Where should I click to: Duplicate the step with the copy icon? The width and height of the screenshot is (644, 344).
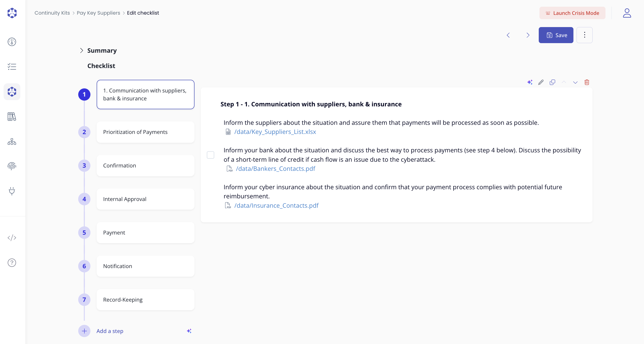pos(553,82)
